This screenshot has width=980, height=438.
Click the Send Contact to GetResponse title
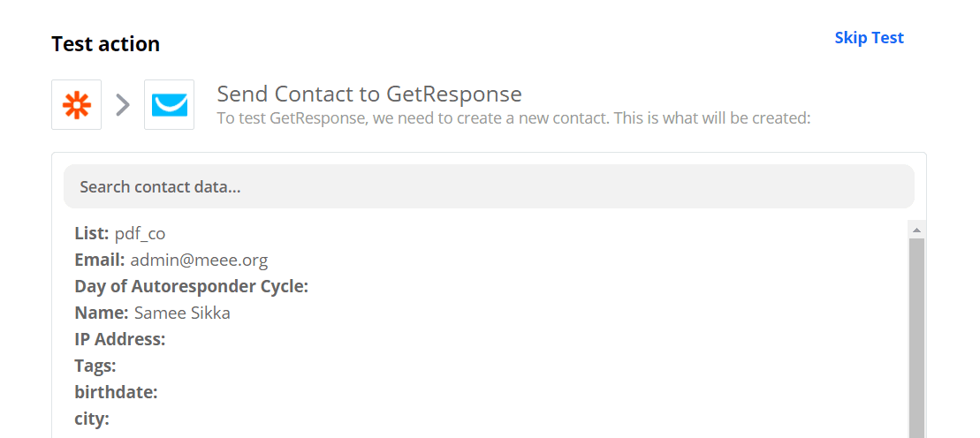(x=369, y=94)
